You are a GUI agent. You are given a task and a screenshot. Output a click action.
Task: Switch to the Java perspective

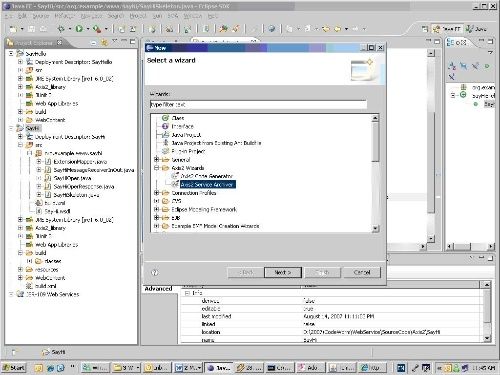pyautogui.click(x=476, y=29)
